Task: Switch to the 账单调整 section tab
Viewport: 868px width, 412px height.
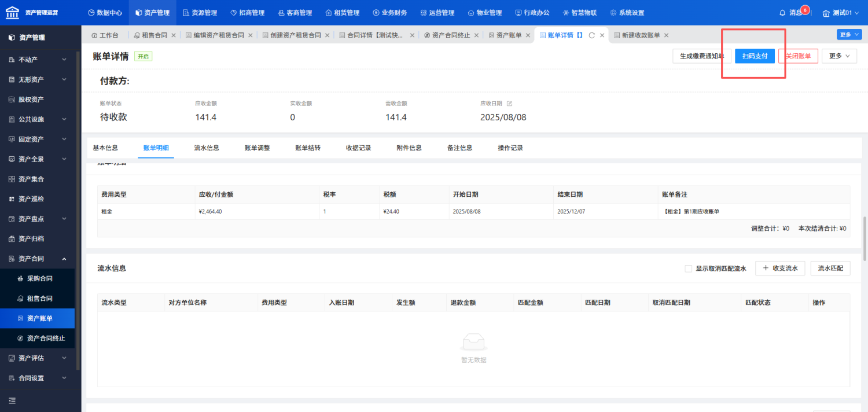Action: coord(257,148)
